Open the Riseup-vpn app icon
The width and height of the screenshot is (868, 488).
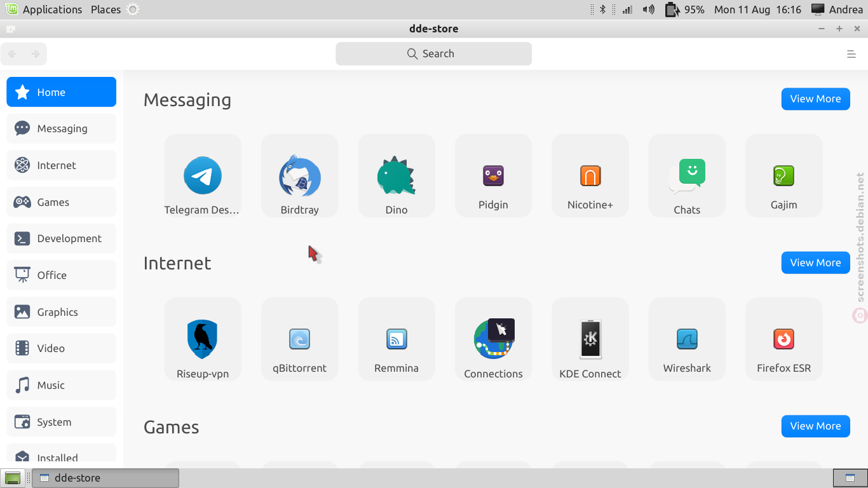coord(203,339)
